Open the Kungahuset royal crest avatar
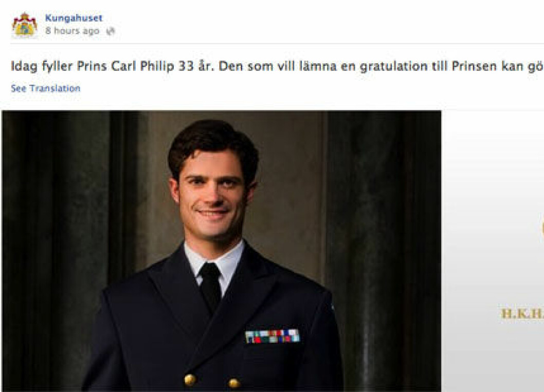544x392 pixels. tap(24, 24)
